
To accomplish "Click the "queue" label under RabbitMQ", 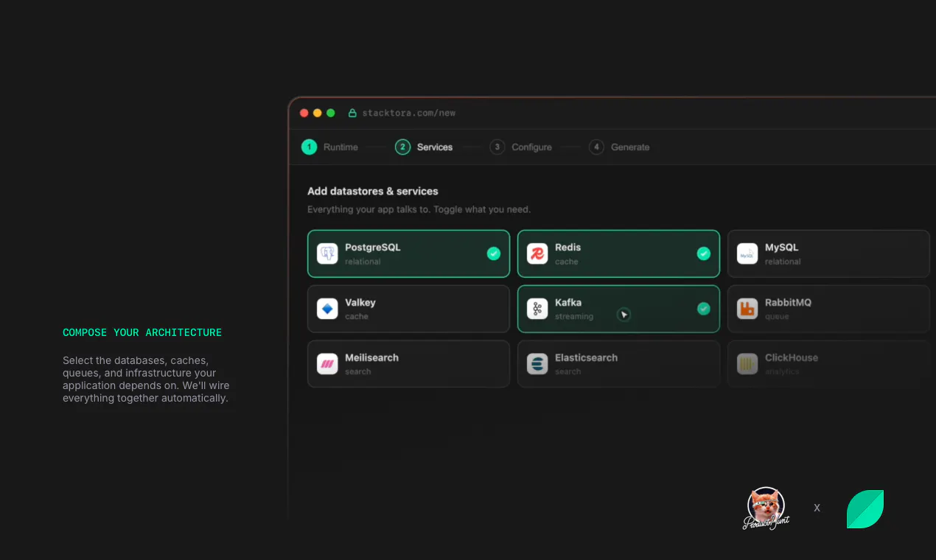I will (777, 317).
